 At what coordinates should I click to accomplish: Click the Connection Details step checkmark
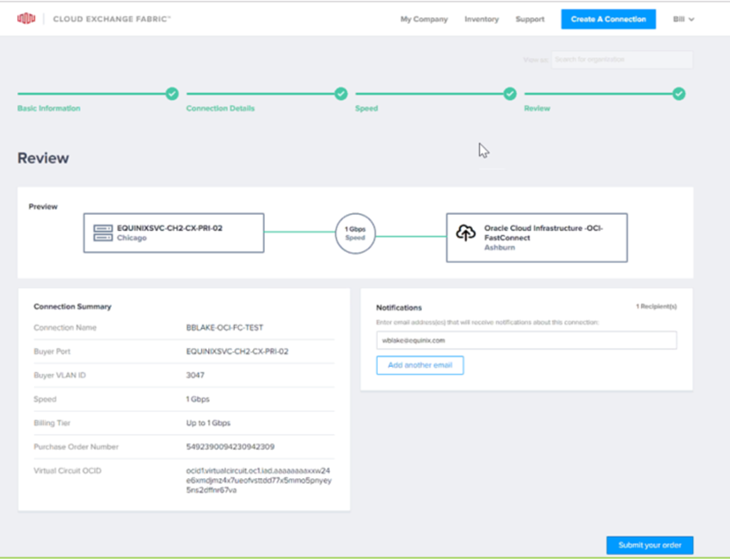pyautogui.click(x=341, y=94)
